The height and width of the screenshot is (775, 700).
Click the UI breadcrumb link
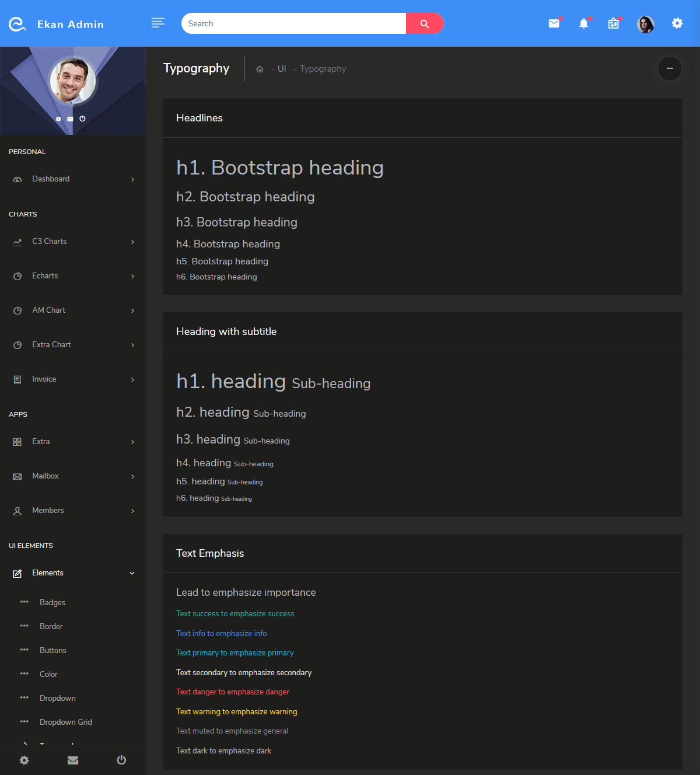point(282,68)
